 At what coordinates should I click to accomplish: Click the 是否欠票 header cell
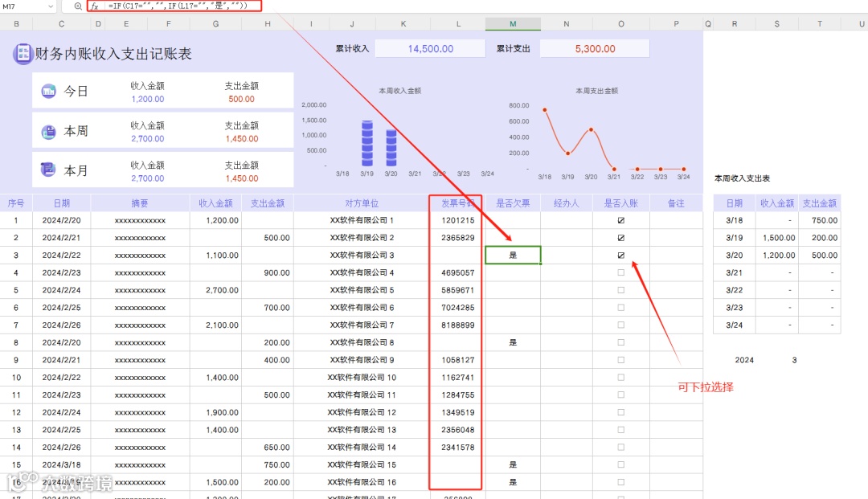click(513, 203)
